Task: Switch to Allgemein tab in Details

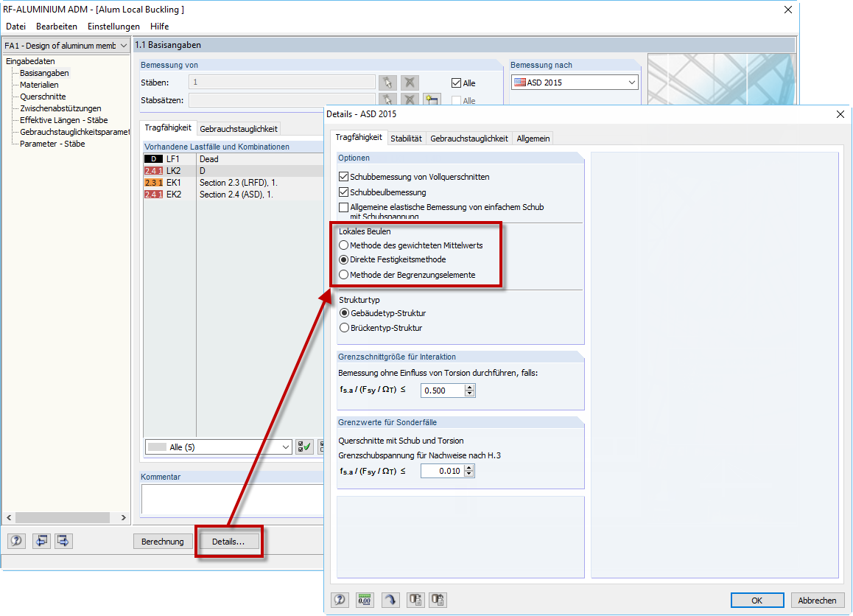Action: 533,139
